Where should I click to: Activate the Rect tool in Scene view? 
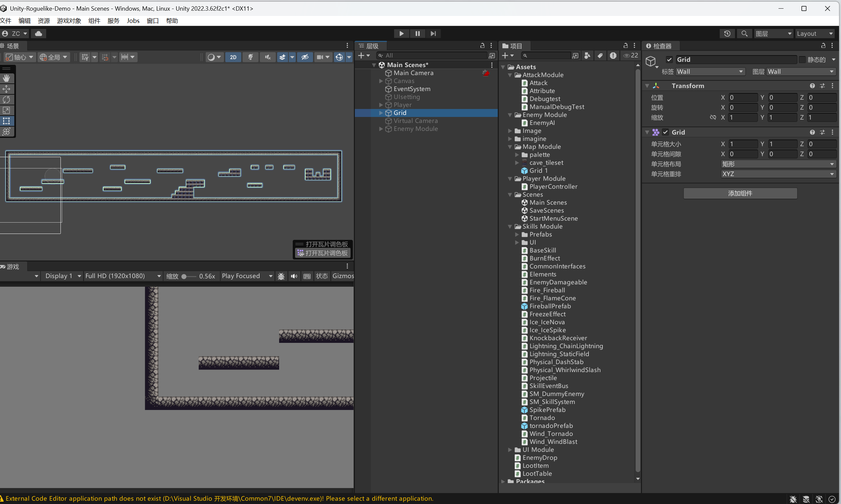coord(6,121)
